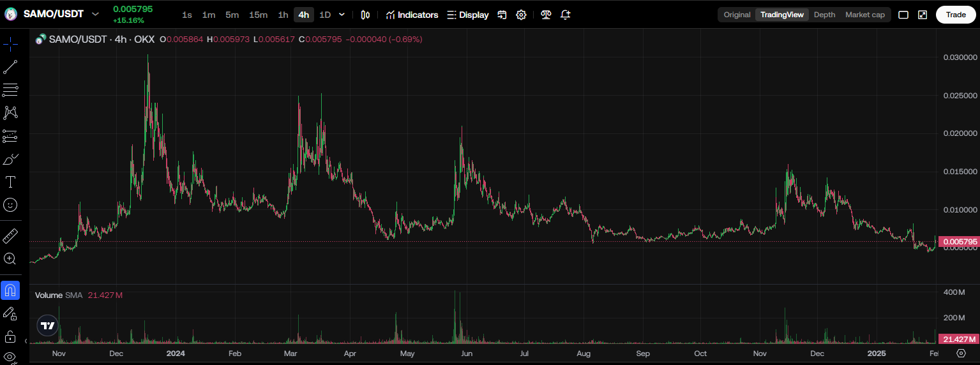Image resolution: width=980 pixels, height=365 pixels.
Task: Open fullscreen chart mode
Action: click(x=923, y=15)
